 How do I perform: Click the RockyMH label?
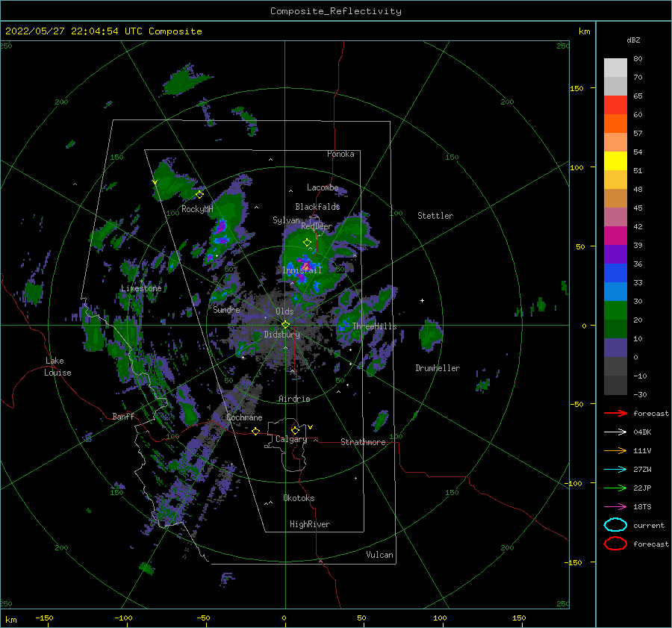coord(197,209)
